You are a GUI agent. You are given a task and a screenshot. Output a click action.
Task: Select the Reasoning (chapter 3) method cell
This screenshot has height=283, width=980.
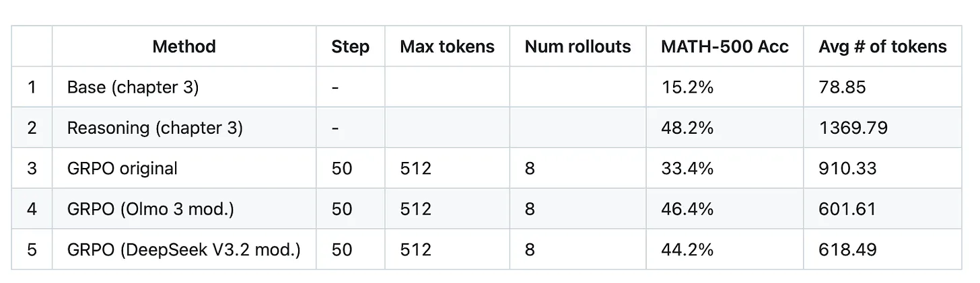(154, 128)
